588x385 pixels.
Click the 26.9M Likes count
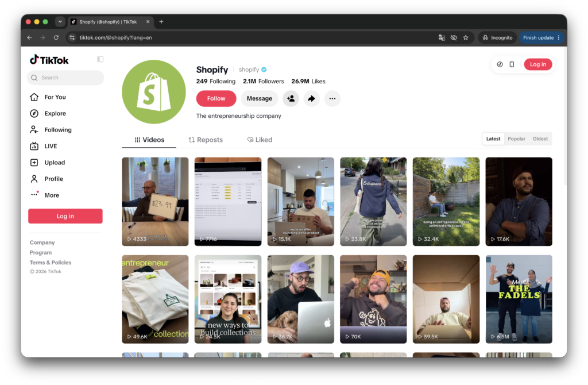point(308,82)
